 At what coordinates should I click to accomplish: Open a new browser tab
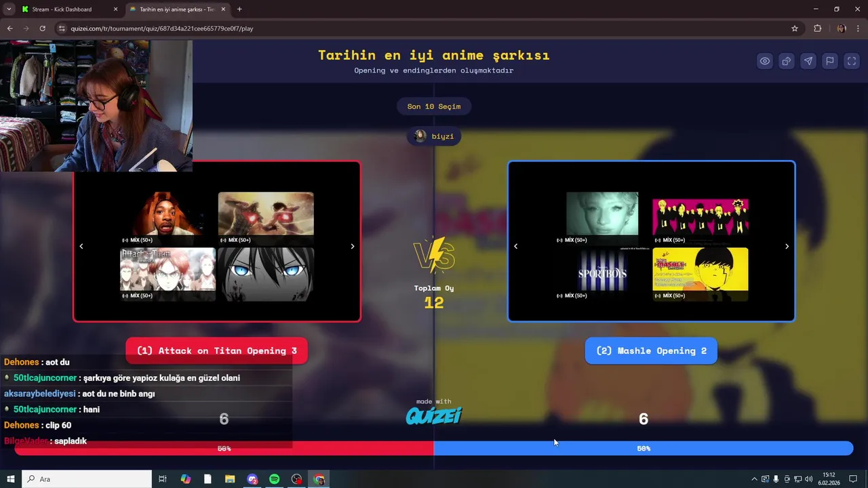pyautogui.click(x=239, y=9)
